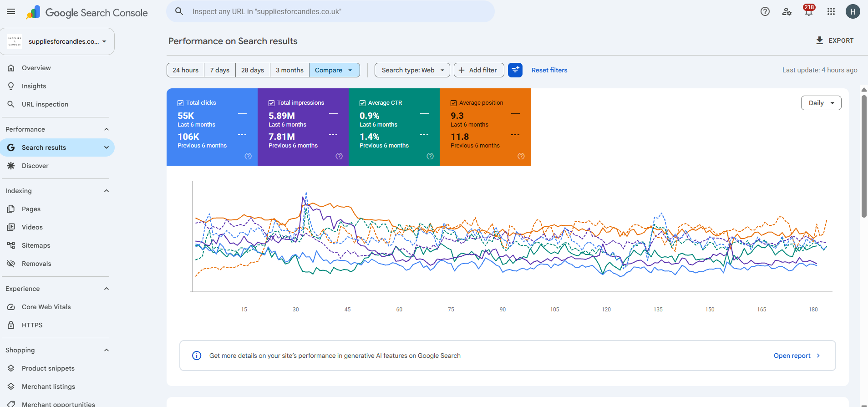This screenshot has width=868, height=407.
Task: Click the Videos icon in sidebar
Action: pos(11,227)
